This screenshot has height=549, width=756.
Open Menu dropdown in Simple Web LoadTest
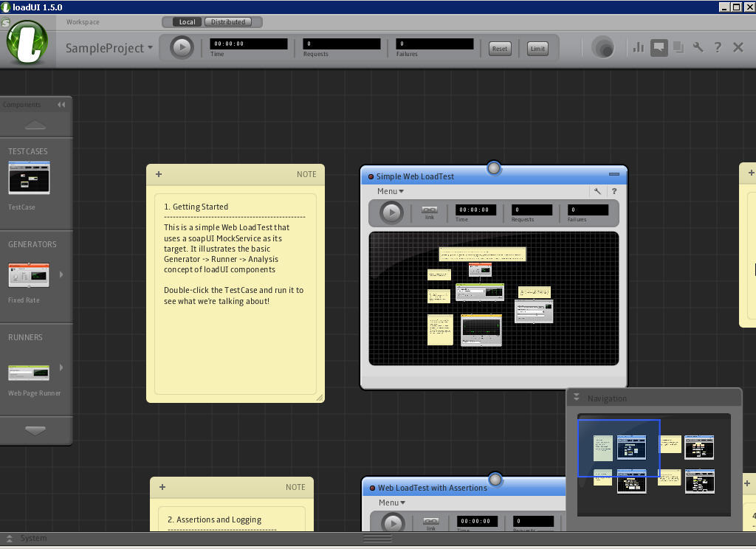[391, 191]
